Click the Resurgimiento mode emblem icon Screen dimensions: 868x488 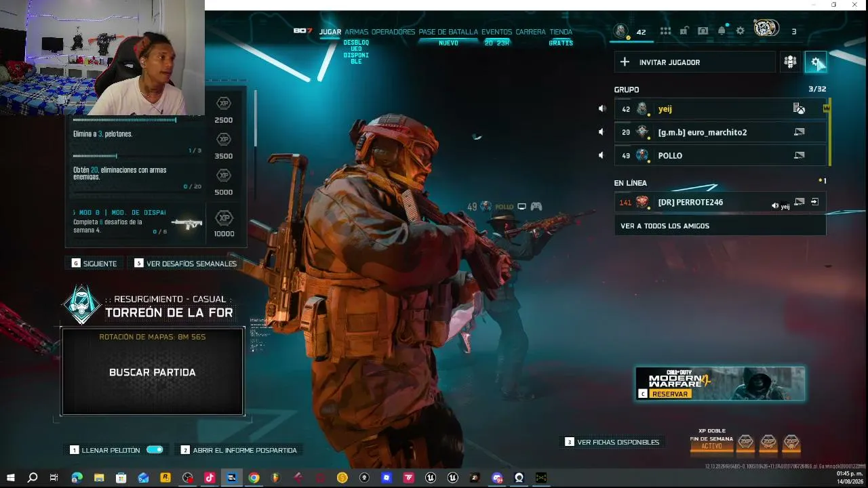82,305
